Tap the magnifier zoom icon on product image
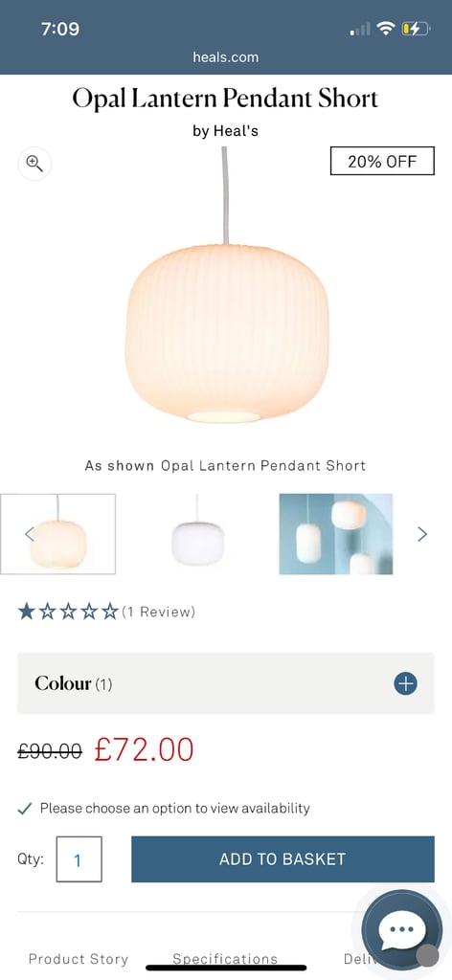Image resolution: width=452 pixels, height=980 pixels. 34,164
